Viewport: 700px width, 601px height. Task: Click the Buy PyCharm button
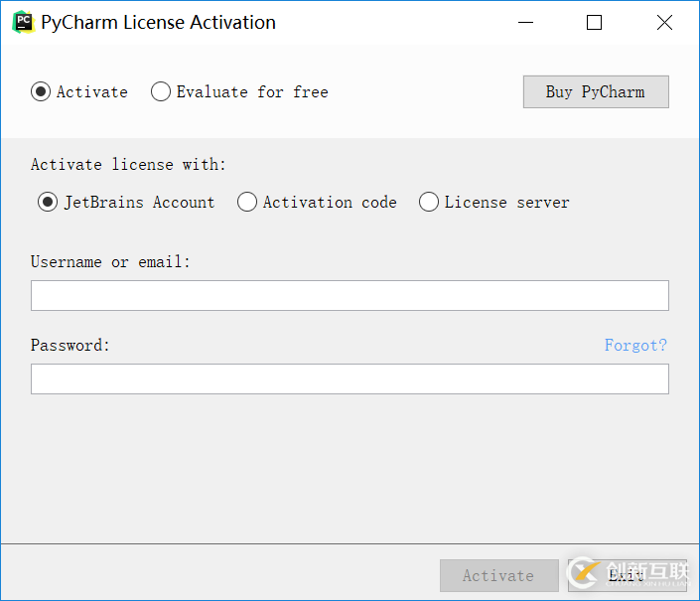pyautogui.click(x=596, y=92)
